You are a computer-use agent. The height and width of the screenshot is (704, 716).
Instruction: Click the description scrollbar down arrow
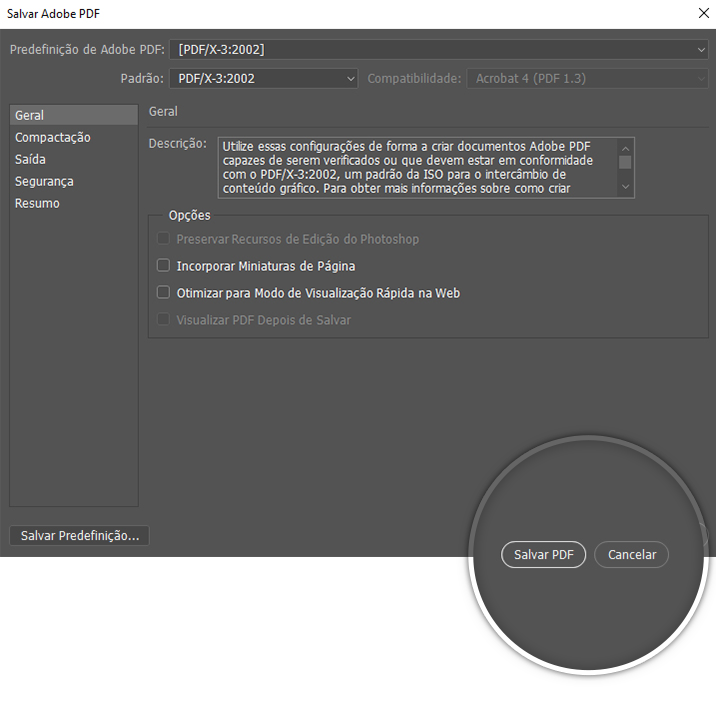[x=625, y=187]
